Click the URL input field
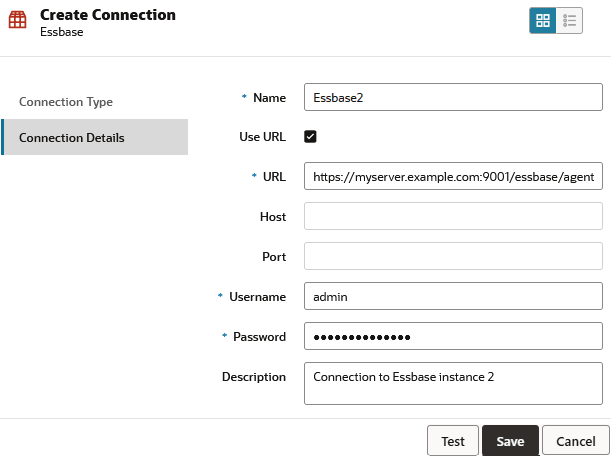 (453, 177)
